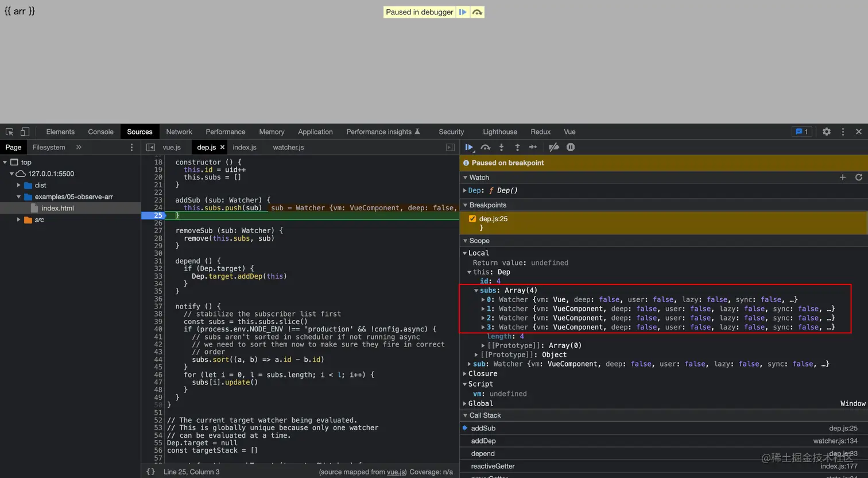Resume script execution in debugger toolbar
The width and height of the screenshot is (868, 478).
[469, 148]
